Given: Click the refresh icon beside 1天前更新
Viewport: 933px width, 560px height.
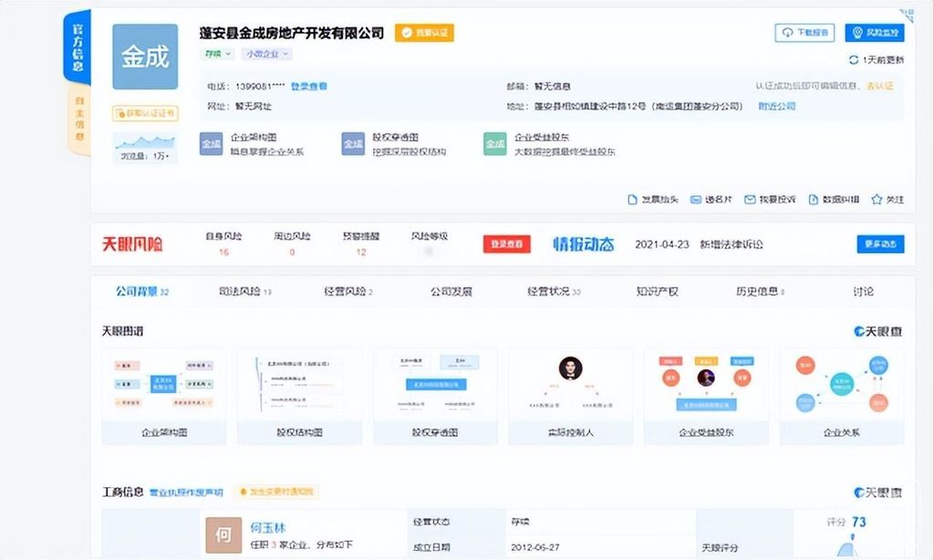Looking at the screenshot, I should click(x=854, y=60).
